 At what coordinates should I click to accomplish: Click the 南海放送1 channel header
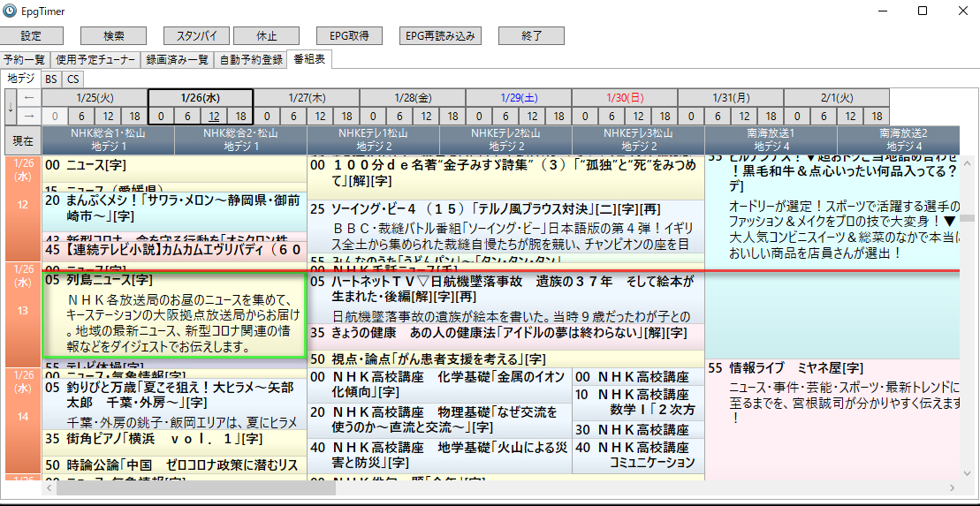coord(771,140)
